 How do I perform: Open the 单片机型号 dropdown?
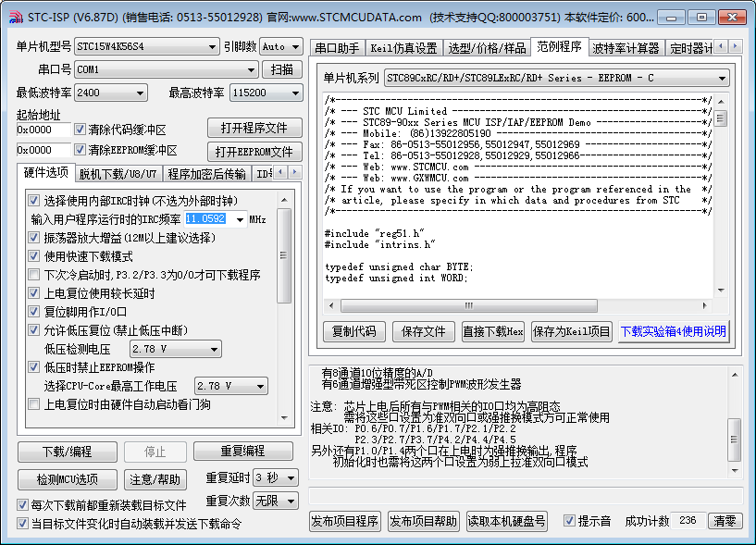click(146, 46)
